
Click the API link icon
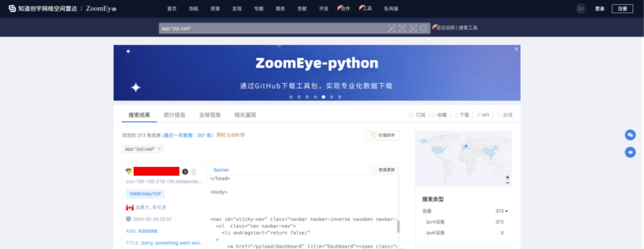pyautogui.click(x=479, y=115)
